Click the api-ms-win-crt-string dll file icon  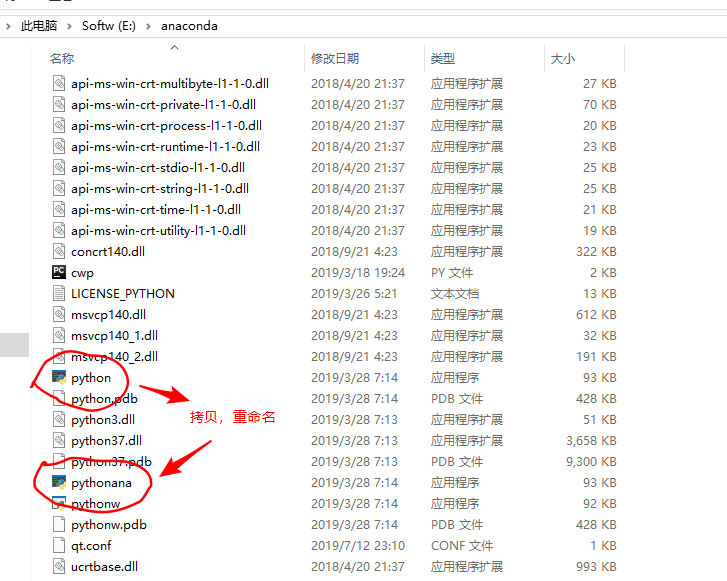(x=59, y=189)
